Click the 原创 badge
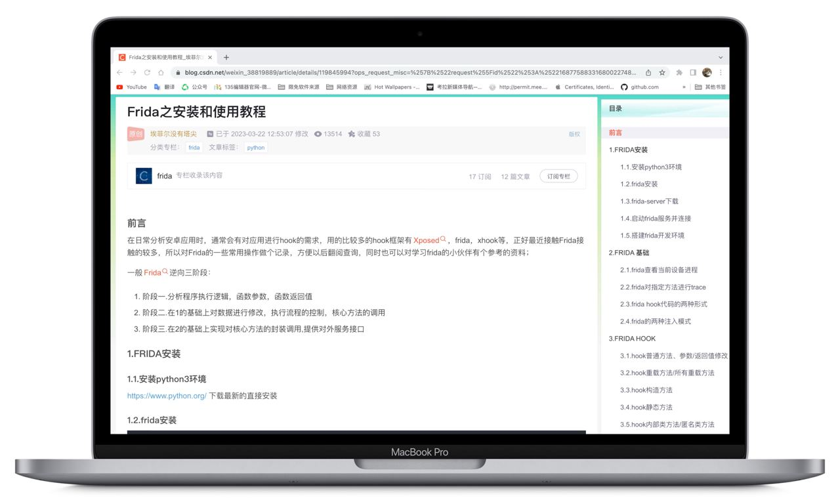The width and height of the screenshot is (840, 504). [136, 134]
